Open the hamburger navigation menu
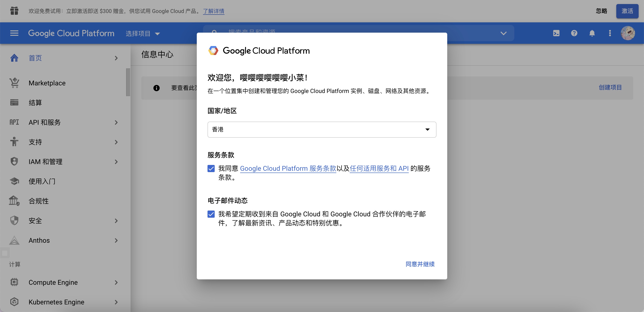The width and height of the screenshot is (644, 312). [14, 33]
